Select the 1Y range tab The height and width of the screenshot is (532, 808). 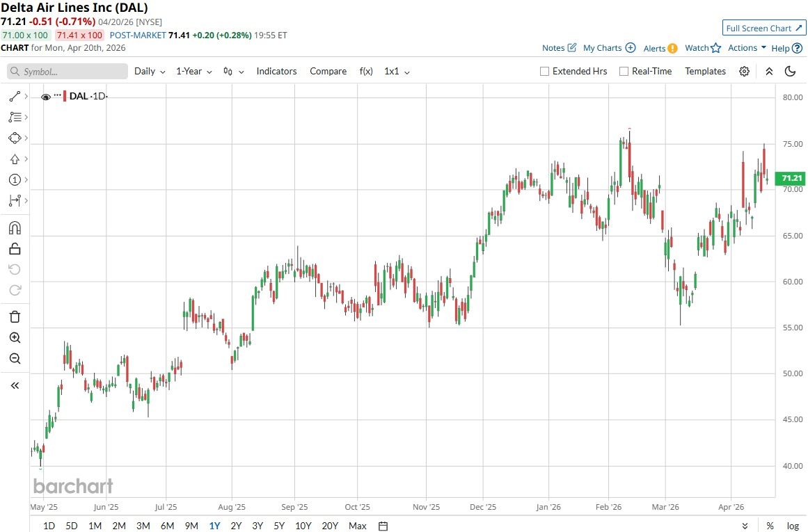pyautogui.click(x=214, y=526)
